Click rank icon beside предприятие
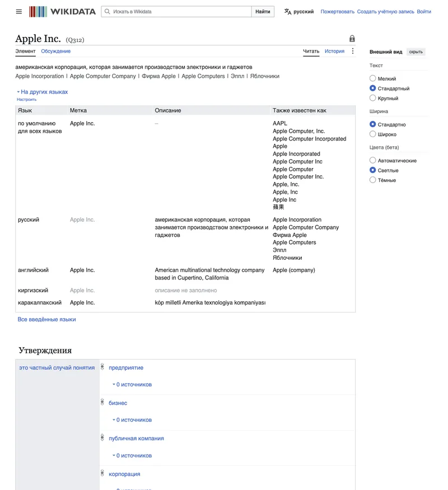Viewport: 448px width, 490px height. (x=102, y=367)
